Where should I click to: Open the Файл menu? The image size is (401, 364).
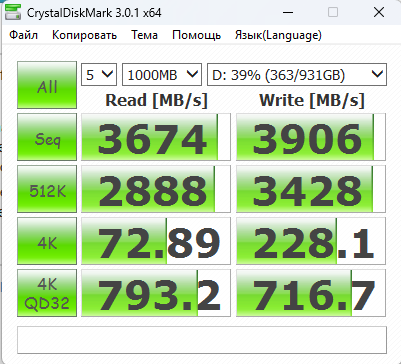(23, 35)
